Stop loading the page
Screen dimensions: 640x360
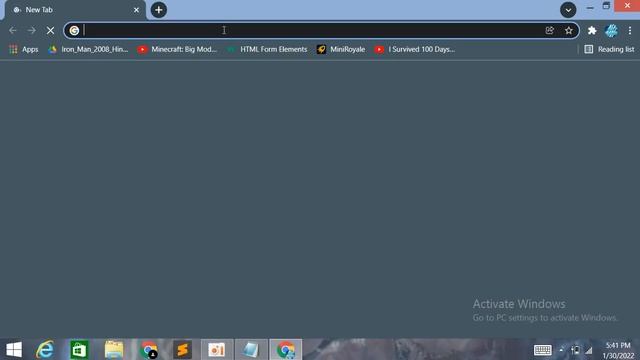[50, 31]
